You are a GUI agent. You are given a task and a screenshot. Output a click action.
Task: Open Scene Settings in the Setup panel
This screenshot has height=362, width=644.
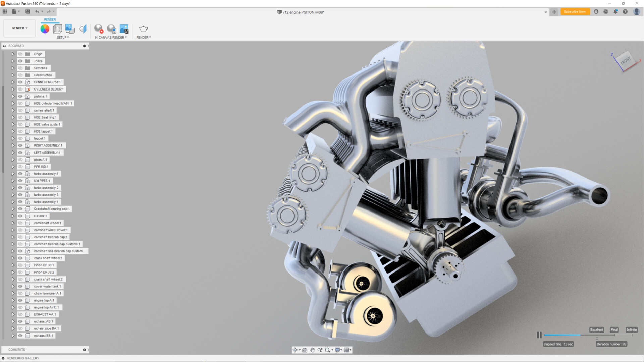point(57,29)
